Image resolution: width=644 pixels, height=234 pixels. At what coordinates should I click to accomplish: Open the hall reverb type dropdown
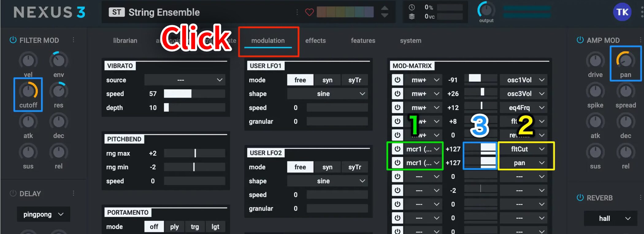point(610,218)
